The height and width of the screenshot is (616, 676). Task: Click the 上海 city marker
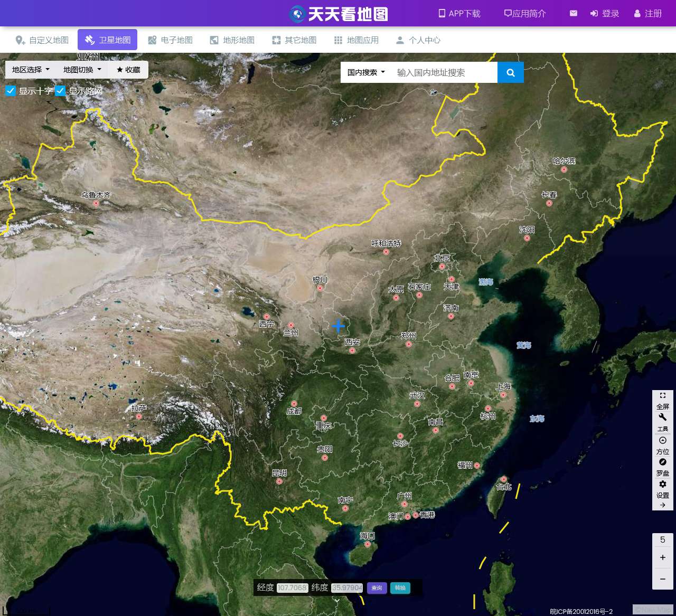click(503, 395)
